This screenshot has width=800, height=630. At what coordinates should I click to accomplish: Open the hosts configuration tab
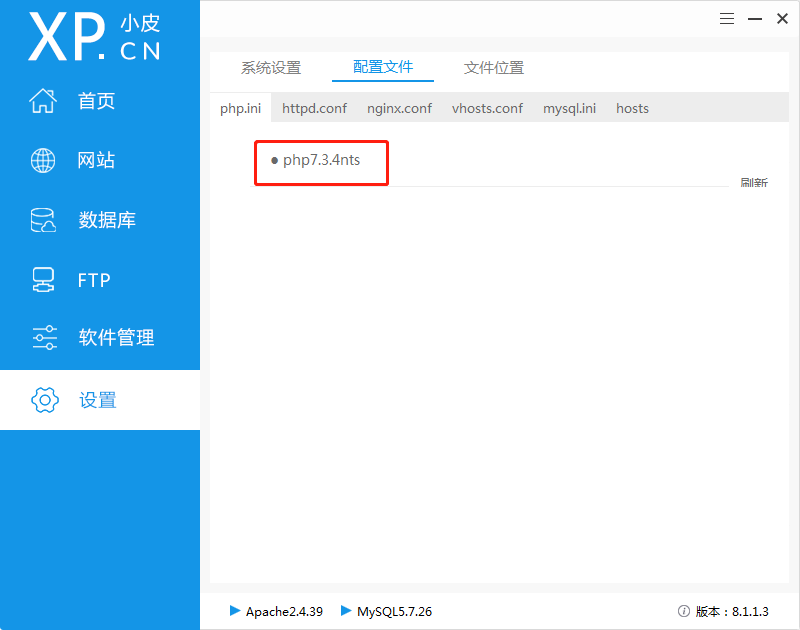coord(632,108)
